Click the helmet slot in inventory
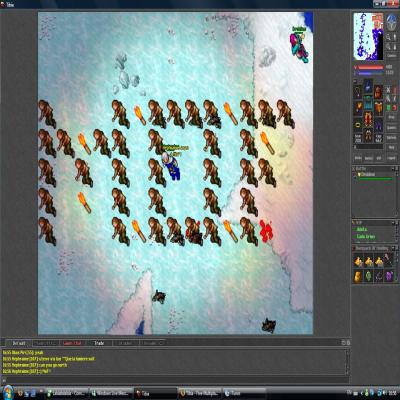Screen dimensions: 400x400 (x=368, y=86)
